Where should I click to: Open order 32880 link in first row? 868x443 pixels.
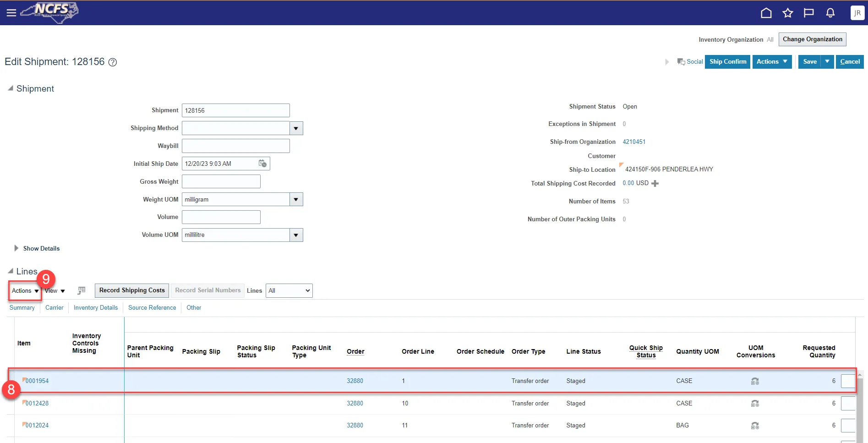click(355, 381)
